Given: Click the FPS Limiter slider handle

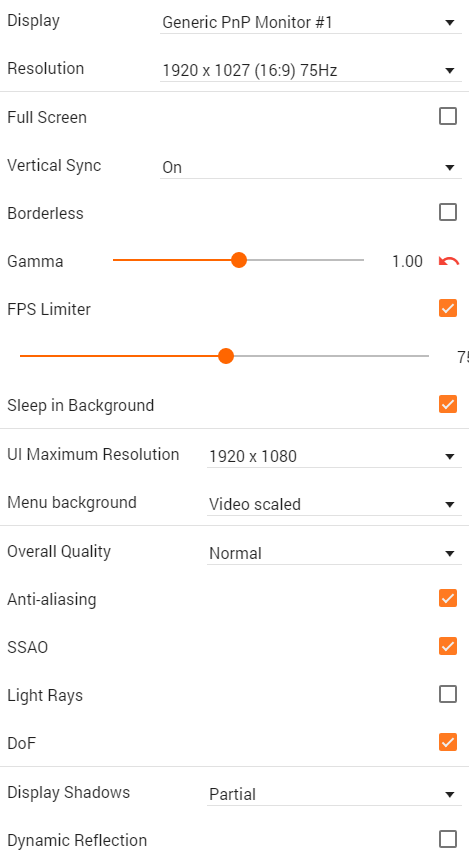Looking at the screenshot, I should pos(225,356).
